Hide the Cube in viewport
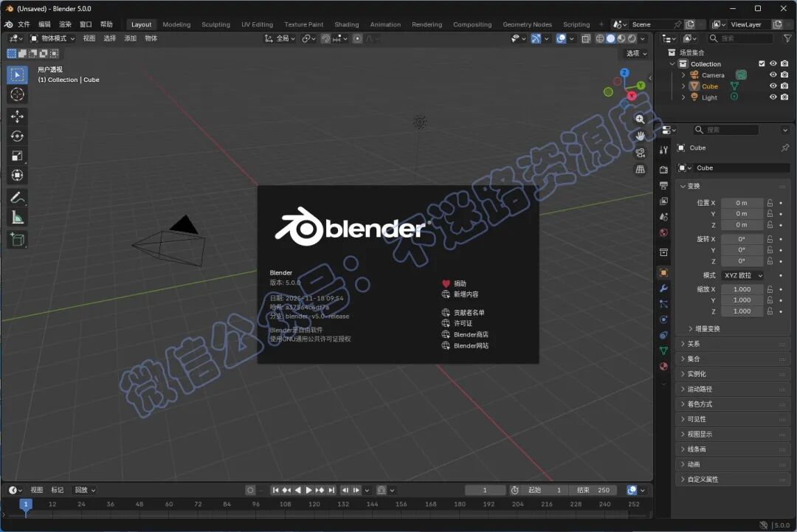The image size is (797, 532). point(773,86)
